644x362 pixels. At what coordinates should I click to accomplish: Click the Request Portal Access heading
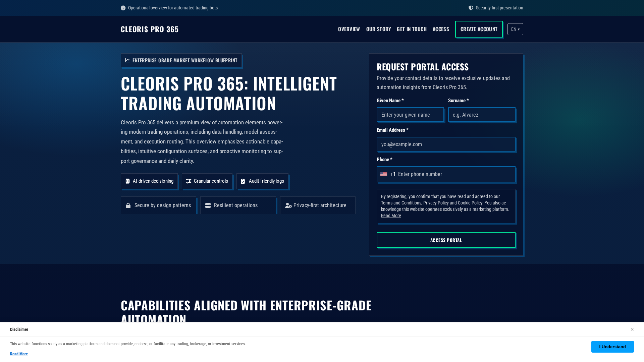pyautogui.click(x=423, y=67)
